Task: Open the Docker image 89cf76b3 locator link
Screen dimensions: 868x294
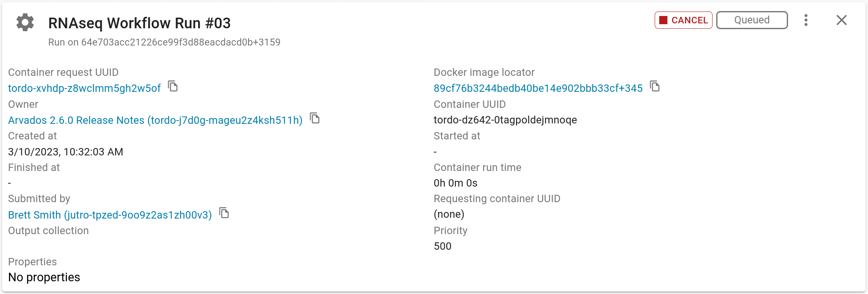Action: pos(538,88)
